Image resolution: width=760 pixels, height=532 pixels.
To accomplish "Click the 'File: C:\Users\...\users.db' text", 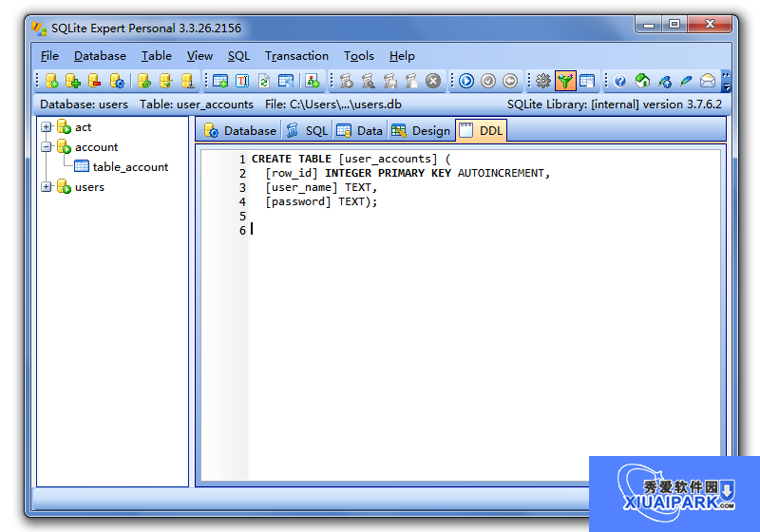I will [333, 104].
